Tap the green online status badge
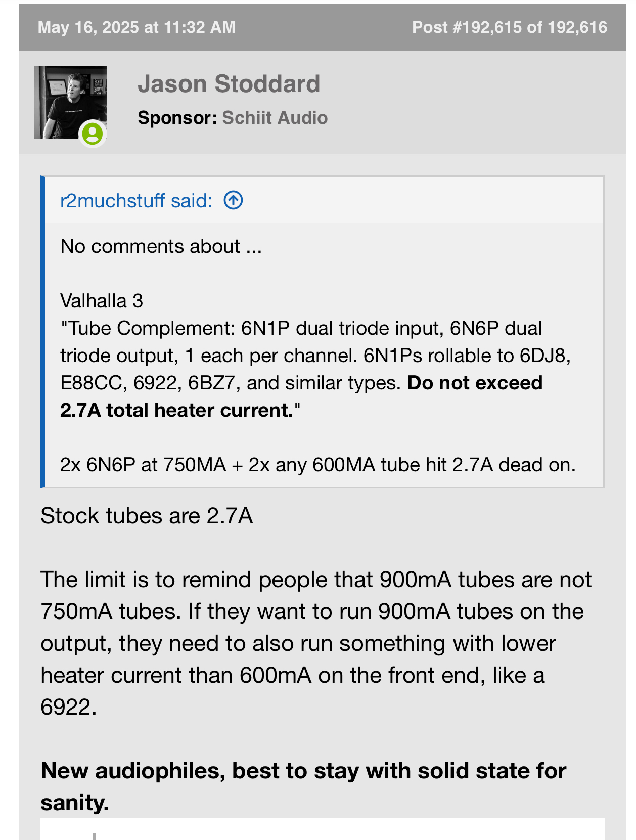 coord(93,134)
